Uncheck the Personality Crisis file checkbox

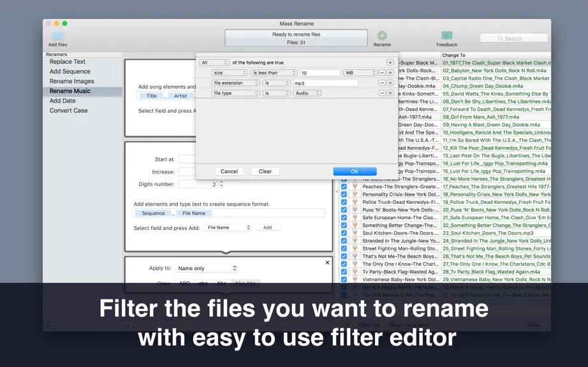coord(344,194)
